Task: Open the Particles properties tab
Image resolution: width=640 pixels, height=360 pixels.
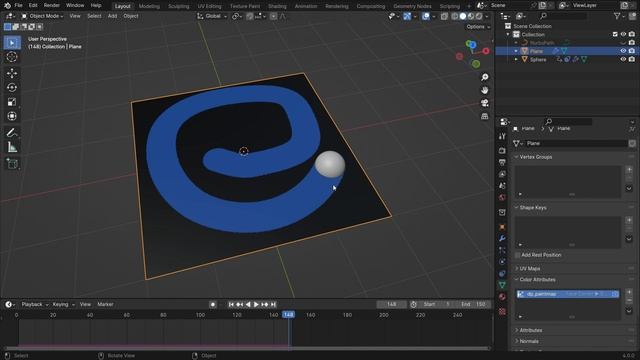Action: (502, 250)
